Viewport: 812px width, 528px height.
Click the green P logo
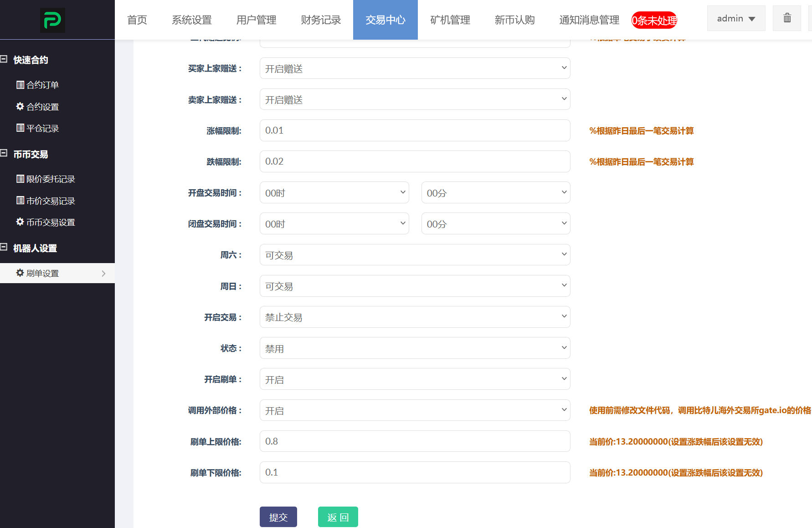[x=52, y=20]
